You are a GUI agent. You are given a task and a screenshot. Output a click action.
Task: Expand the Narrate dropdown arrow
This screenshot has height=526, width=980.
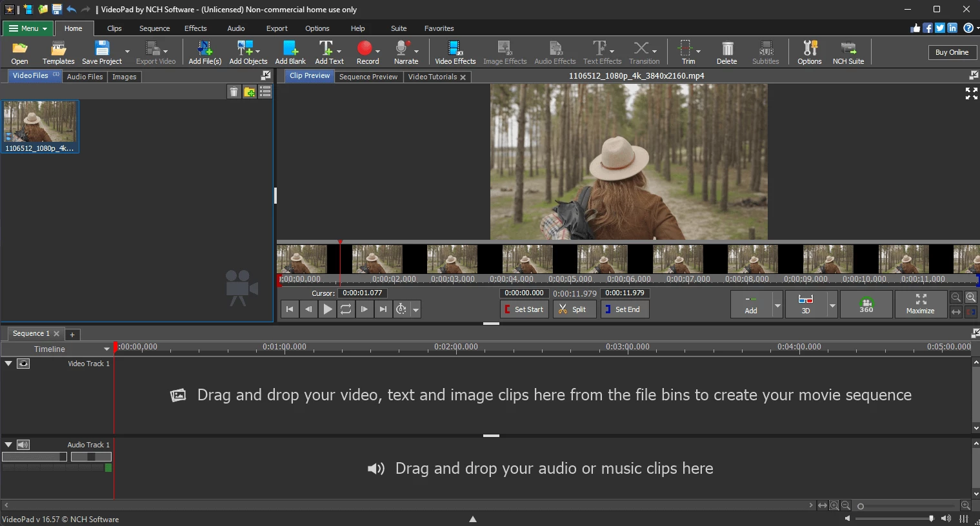click(x=417, y=52)
